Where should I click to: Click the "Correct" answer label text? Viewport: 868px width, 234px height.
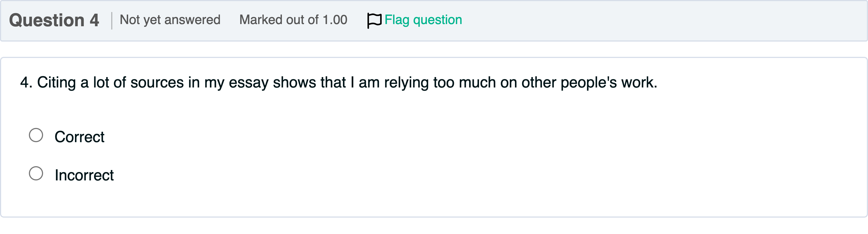coord(80,137)
